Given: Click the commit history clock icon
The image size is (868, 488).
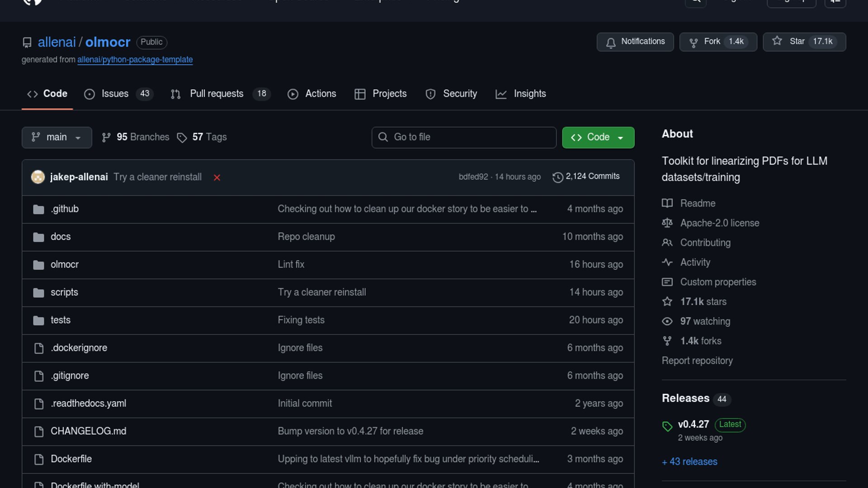Looking at the screenshot, I should point(557,177).
